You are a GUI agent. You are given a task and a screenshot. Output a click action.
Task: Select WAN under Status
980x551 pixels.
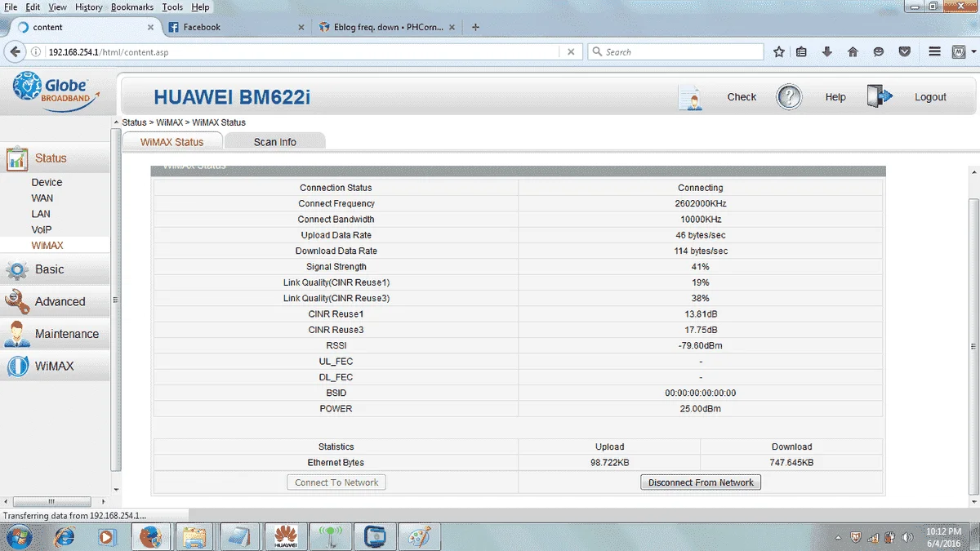click(42, 198)
